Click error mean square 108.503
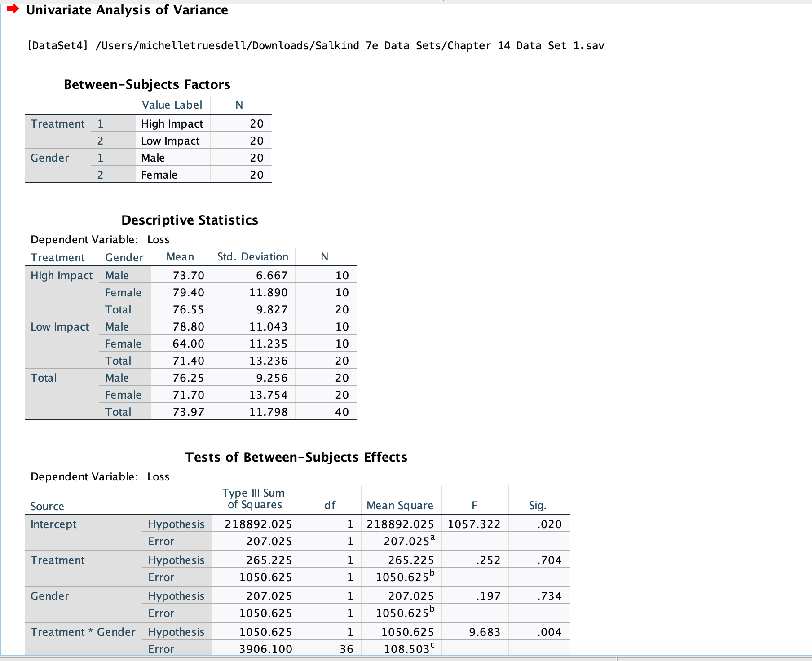The width and height of the screenshot is (812, 661). (409, 648)
